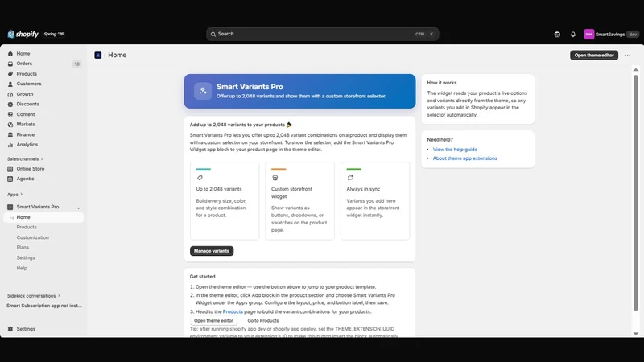This screenshot has height=362, width=644.
Task: Open About theme app extensions link
Action: pos(465,158)
